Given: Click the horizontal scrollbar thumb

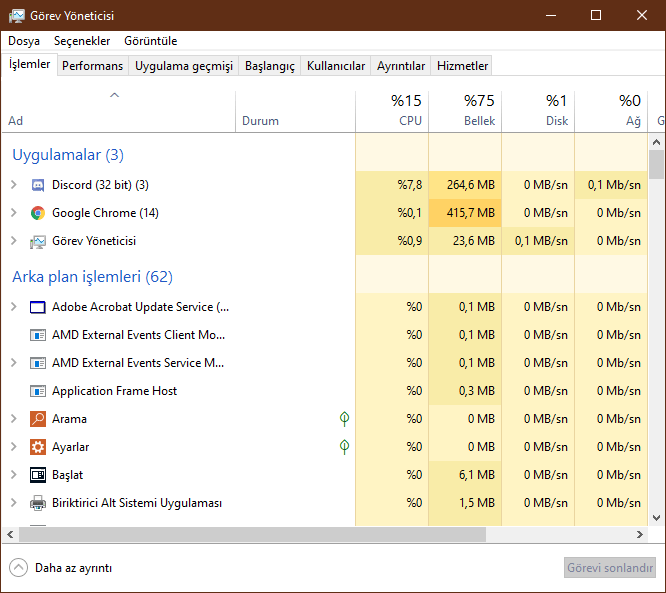Looking at the screenshot, I should 252,534.
